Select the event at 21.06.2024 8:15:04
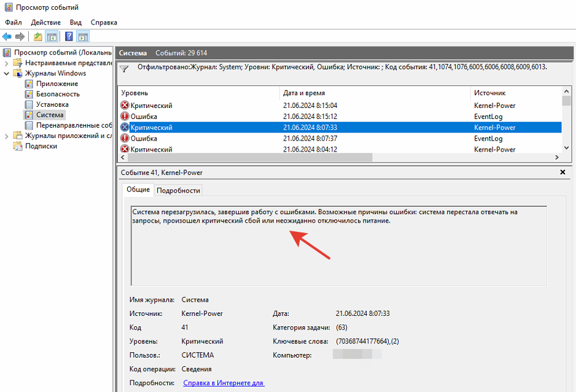 pos(340,106)
